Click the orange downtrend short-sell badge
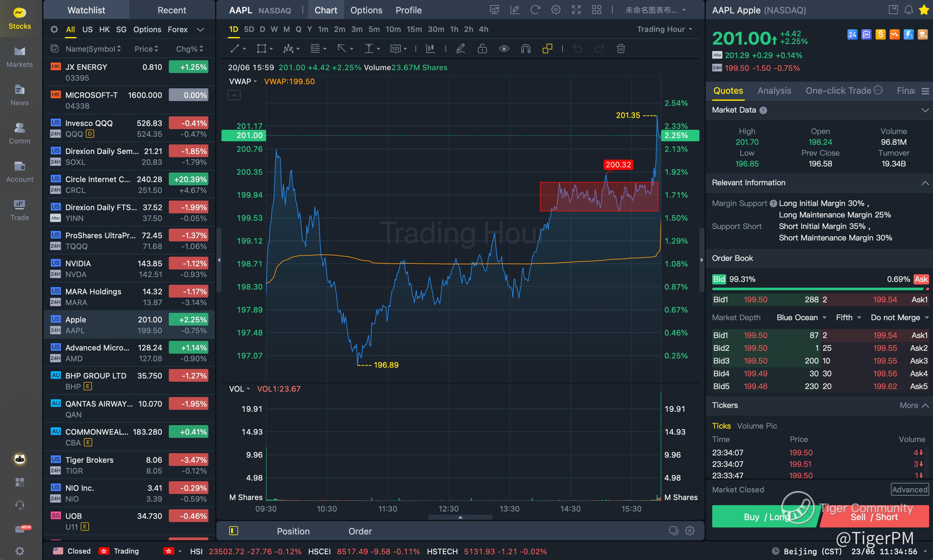933x560 pixels. (894, 35)
